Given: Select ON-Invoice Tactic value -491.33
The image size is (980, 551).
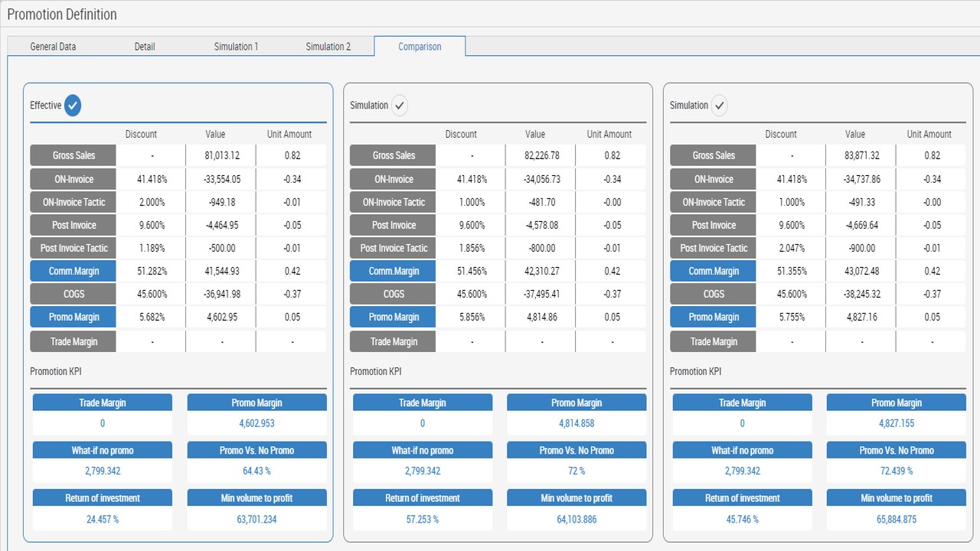Looking at the screenshot, I should coord(861,202).
